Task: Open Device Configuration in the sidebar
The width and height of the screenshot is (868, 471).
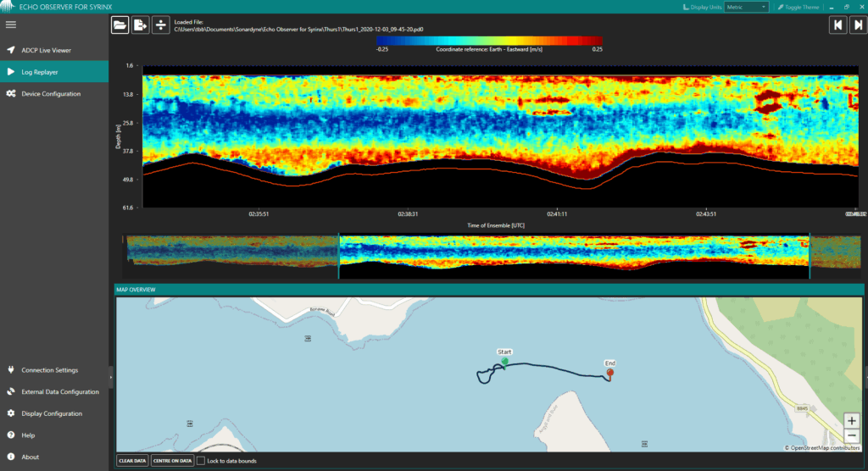Action: tap(54, 93)
